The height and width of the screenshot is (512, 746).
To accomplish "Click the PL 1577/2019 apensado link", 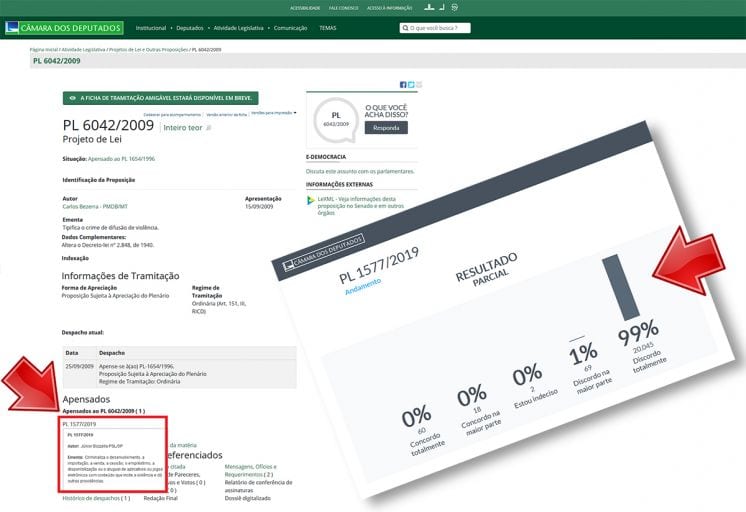I will pos(80,424).
